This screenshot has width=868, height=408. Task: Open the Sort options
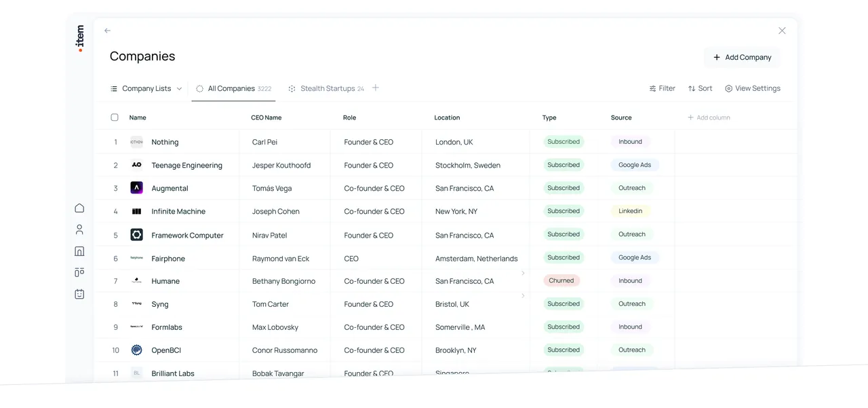[x=700, y=88]
